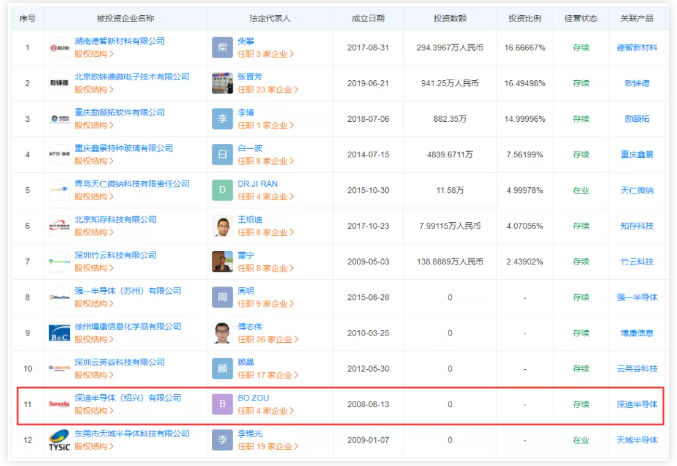Click the 被投资企业名称 column header
The height and width of the screenshot is (466, 677).
tap(125, 18)
